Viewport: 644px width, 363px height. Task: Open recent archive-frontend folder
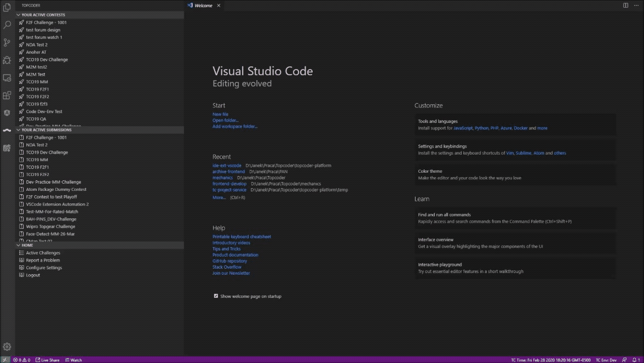(x=228, y=172)
